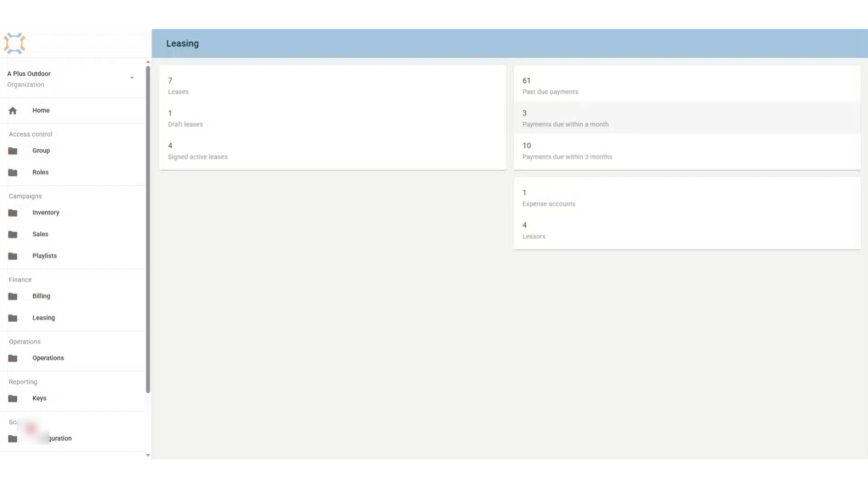This screenshot has width=868, height=488.
Task: Click the Campaigns section label
Action: 25,196
